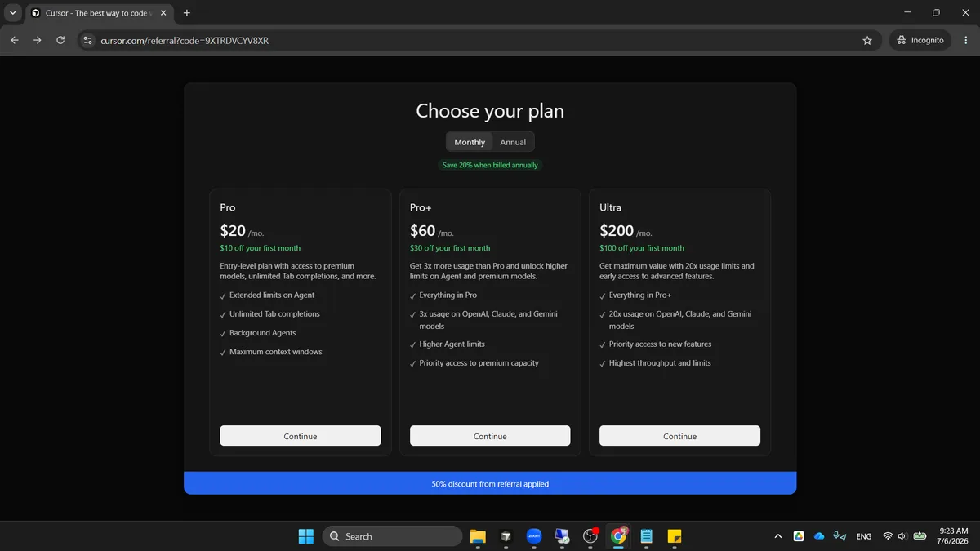Open site information icon in address bar
980x551 pixels.
tap(88, 40)
